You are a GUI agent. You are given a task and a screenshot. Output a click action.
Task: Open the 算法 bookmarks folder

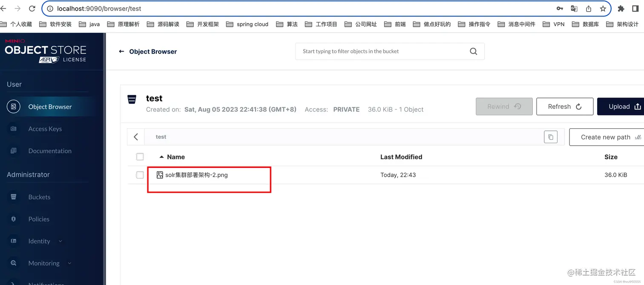tap(287, 24)
